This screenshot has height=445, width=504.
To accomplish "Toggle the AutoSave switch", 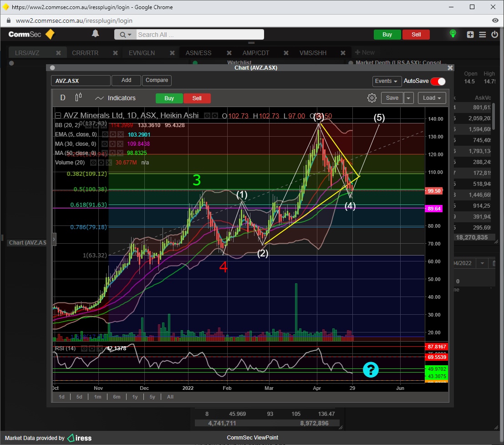I will [x=438, y=81].
